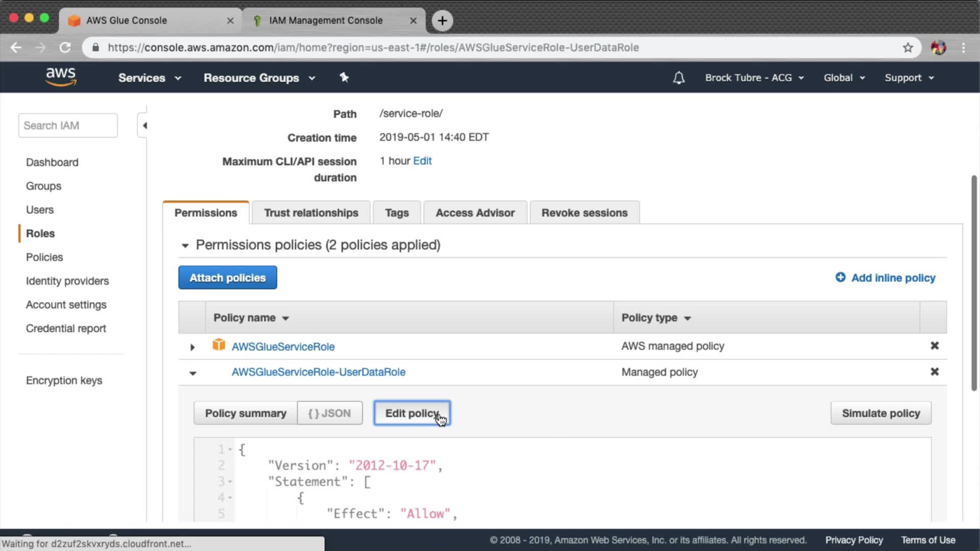980x551 pixels.
Task: Detach AWSGlueServiceRole-UserDataRole policy with X
Action: [934, 372]
